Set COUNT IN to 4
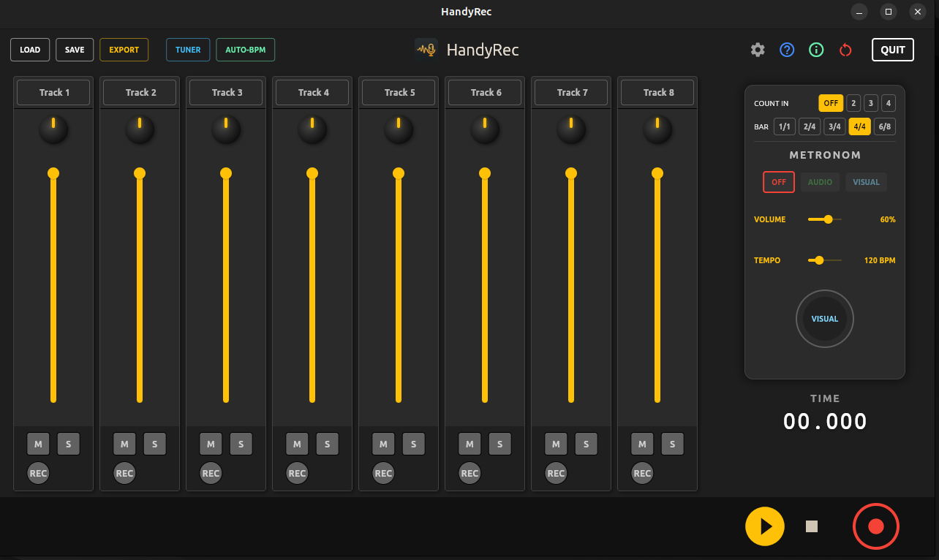The width and height of the screenshot is (939, 560). click(x=888, y=102)
